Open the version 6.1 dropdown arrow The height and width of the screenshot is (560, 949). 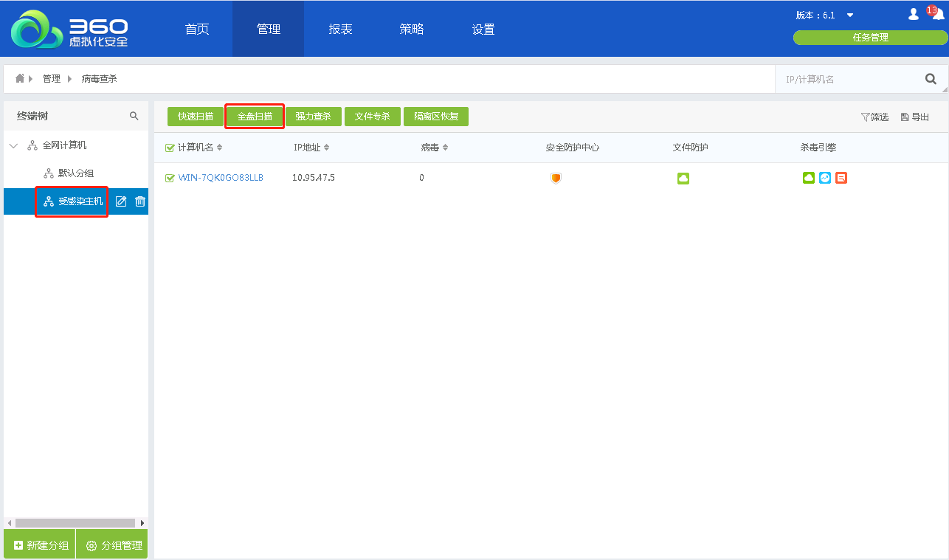850,15
